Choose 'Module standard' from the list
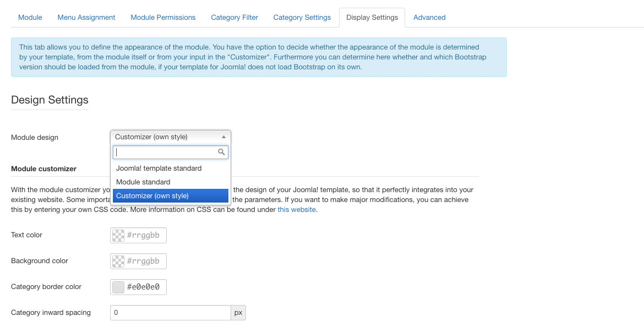The width and height of the screenshot is (644, 327). click(x=143, y=182)
